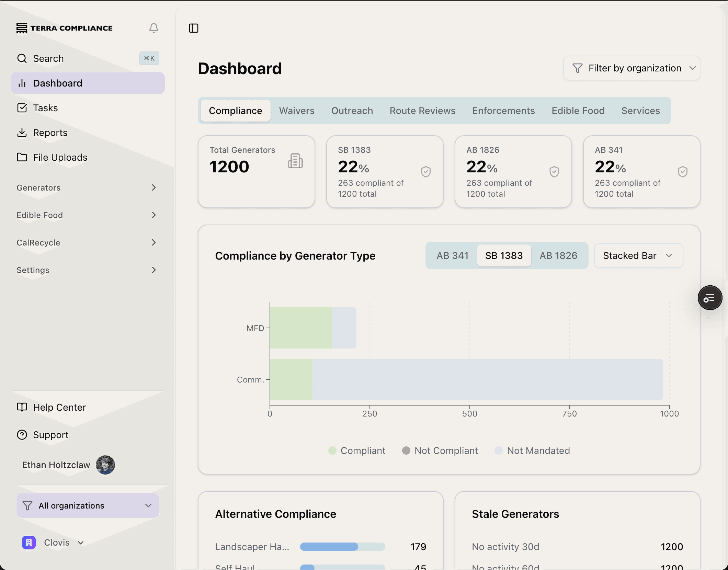Viewport: 728px width, 570px height.
Task: Click Ethan Holtzclaw's avatar photo
Action: coord(105,465)
